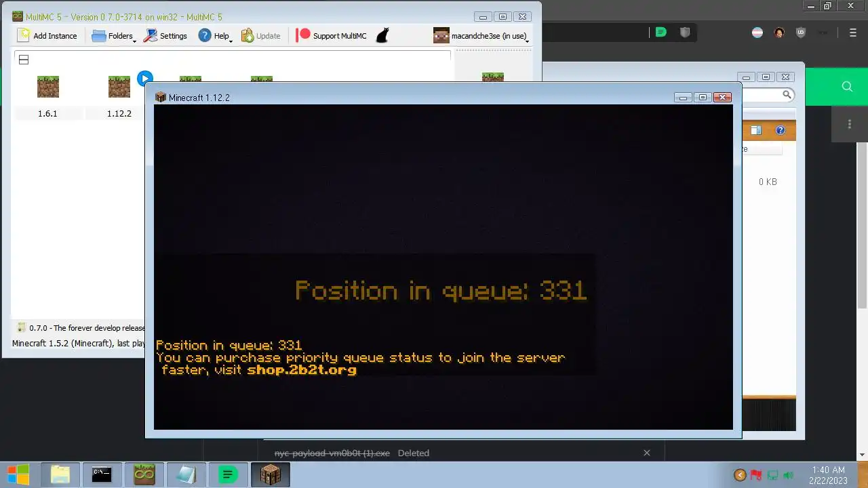
Task: Click the black cat icon in MultiMC
Action: coord(382,36)
